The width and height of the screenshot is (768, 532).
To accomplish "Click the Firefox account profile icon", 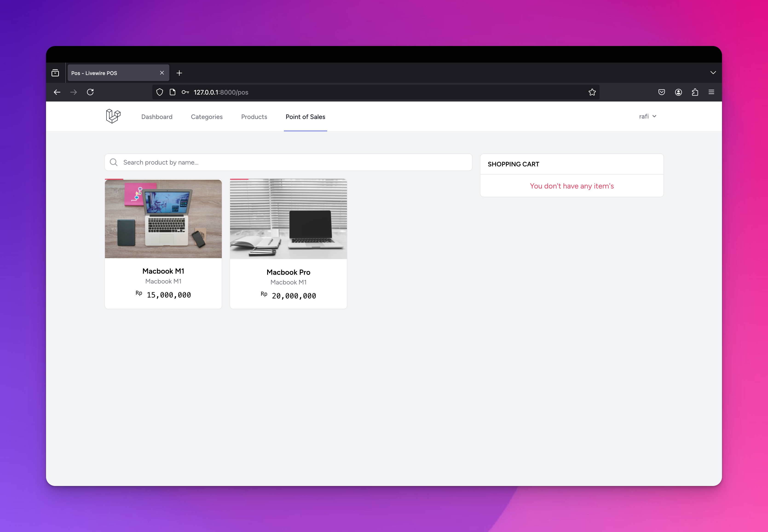I will (x=678, y=92).
